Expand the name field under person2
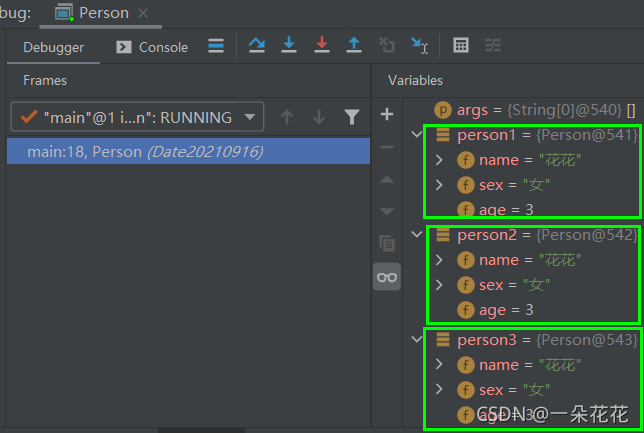 click(x=439, y=260)
